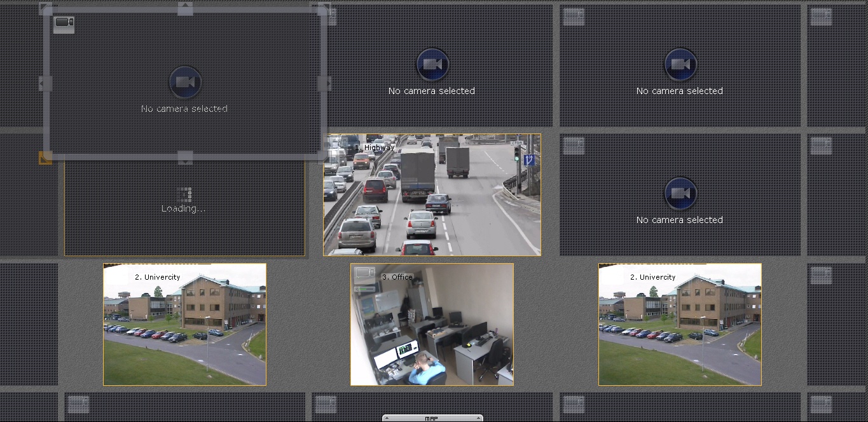Click the camera-monitor icon in the dragged cell
The image size is (868, 422).
pyautogui.click(x=64, y=24)
